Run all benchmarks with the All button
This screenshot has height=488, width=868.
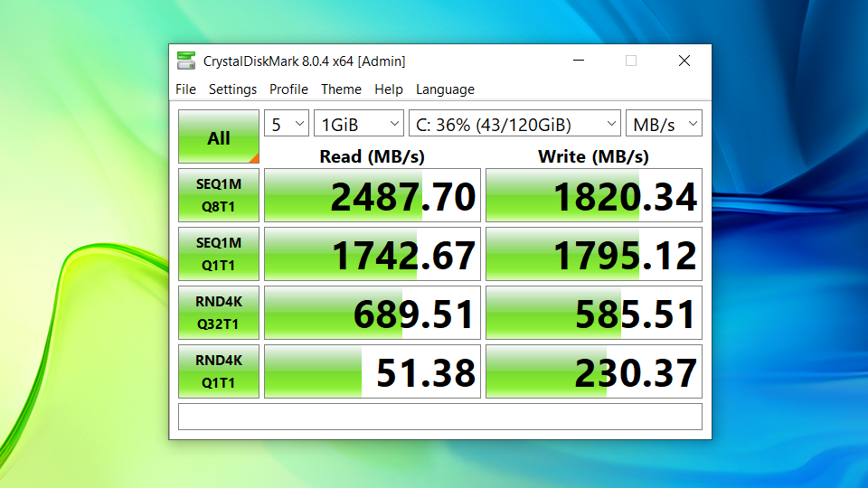(x=219, y=136)
